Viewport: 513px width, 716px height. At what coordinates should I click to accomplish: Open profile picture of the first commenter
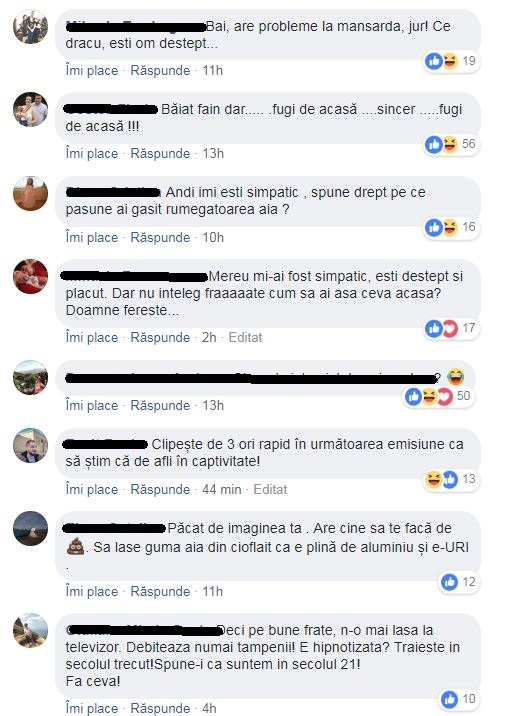pos(30,26)
